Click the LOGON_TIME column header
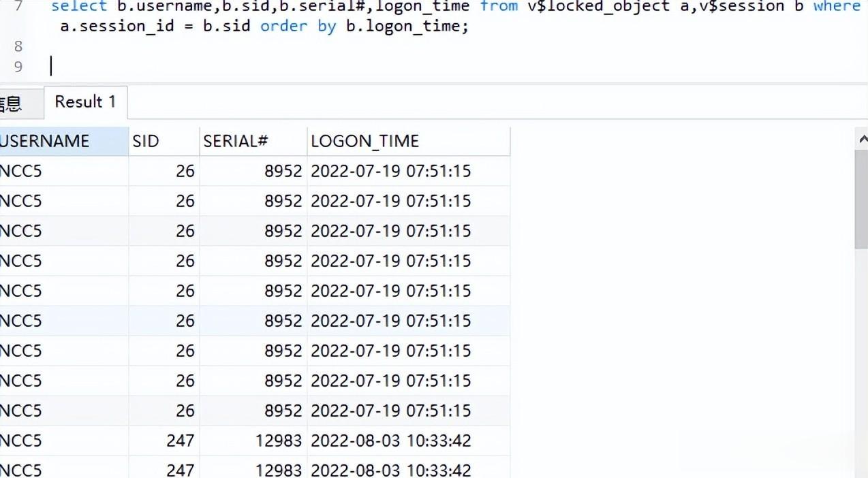 [409, 141]
